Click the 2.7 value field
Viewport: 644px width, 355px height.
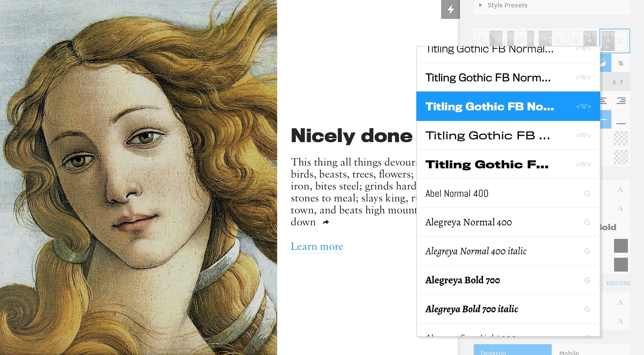pos(618,82)
